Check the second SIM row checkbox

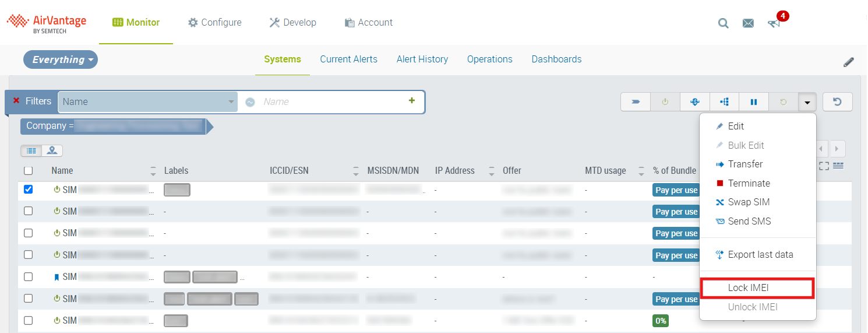(x=28, y=211)
